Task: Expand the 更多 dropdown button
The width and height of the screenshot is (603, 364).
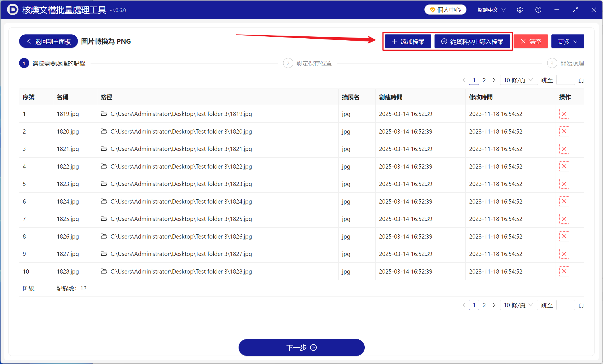Action: pos(567,41)
